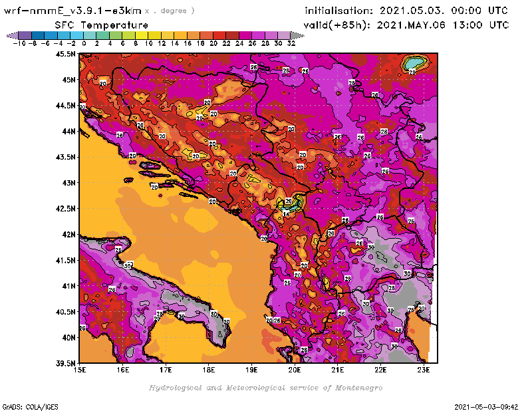Pick the legend swatch between -10 and -8
Screen dimensions: 532x411
(x=25, y=35)
